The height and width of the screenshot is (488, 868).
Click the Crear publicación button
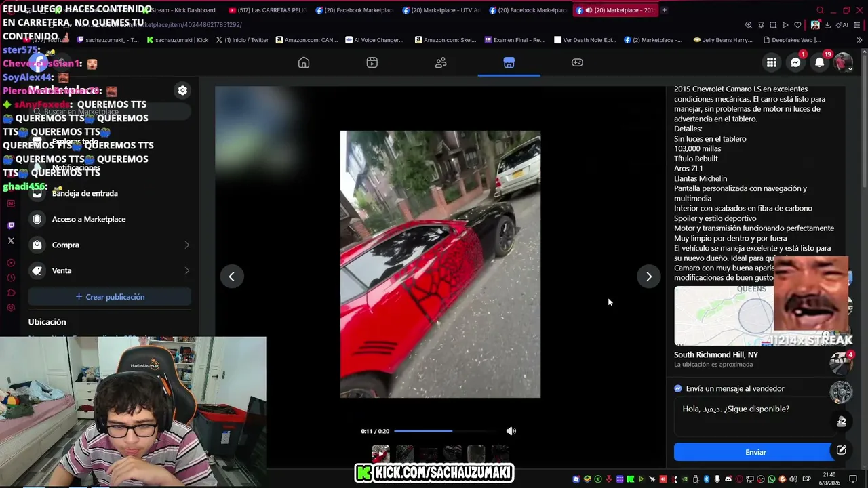(x=110, y=297)
